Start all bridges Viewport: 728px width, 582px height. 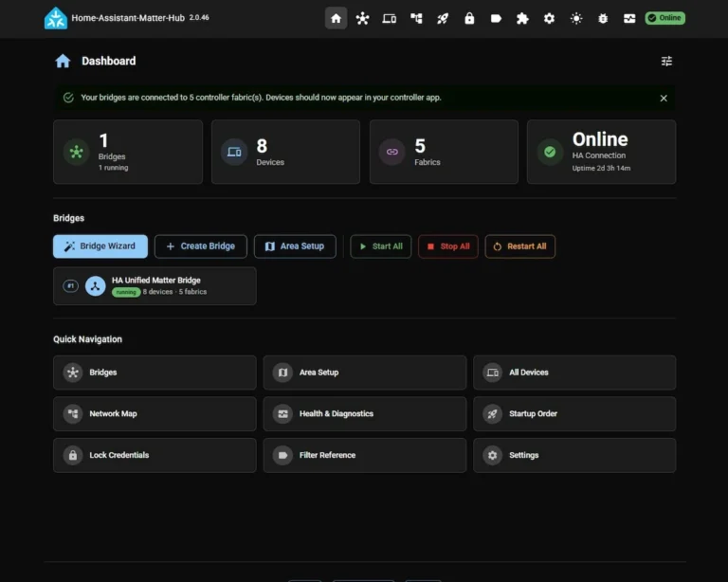coord(381,246)
